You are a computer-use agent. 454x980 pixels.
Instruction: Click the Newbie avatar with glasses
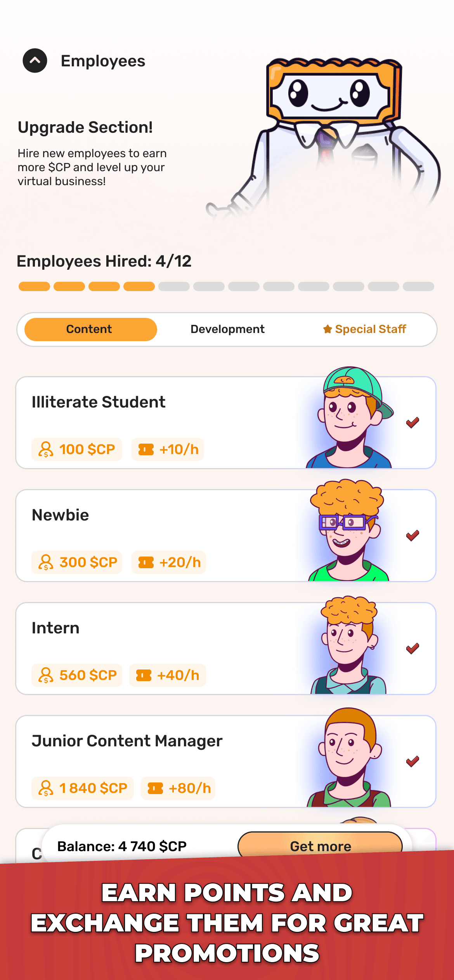347,532
